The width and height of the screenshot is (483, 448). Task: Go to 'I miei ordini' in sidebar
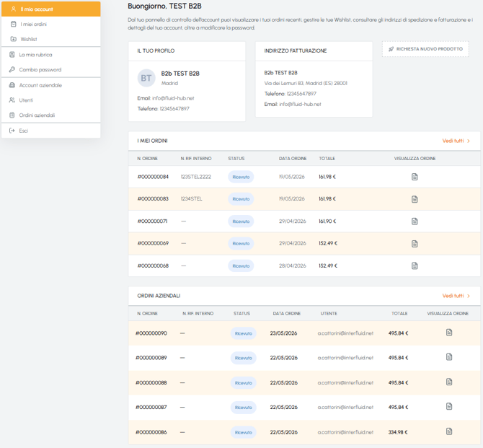[x=51, y=24]
